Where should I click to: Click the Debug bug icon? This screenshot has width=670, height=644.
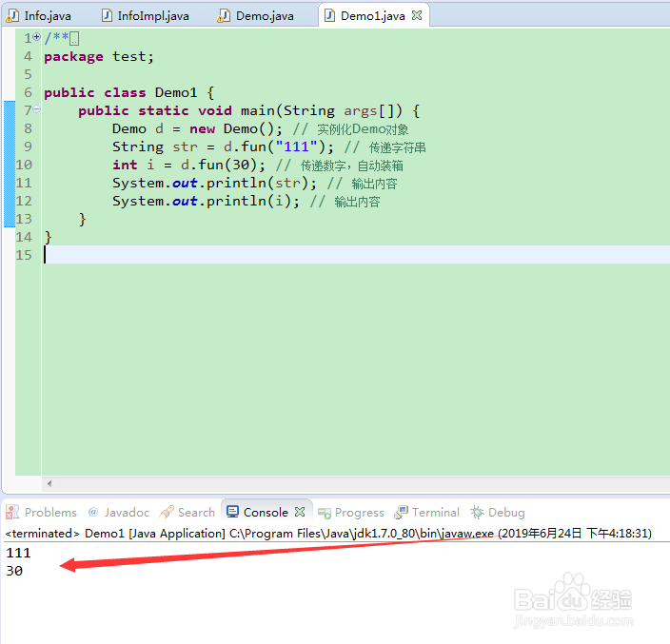pyautogui.click(x=477, y=512)
